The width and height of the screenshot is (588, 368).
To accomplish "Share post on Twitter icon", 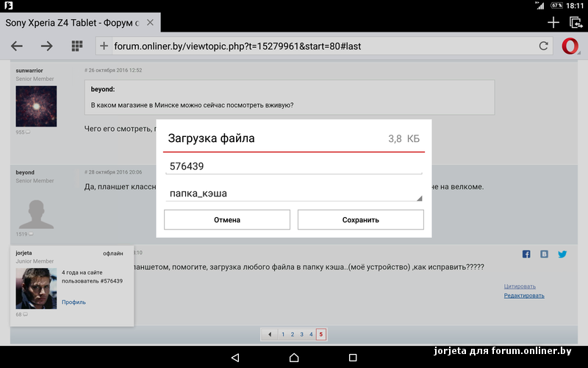I will (x=562, y=254).
